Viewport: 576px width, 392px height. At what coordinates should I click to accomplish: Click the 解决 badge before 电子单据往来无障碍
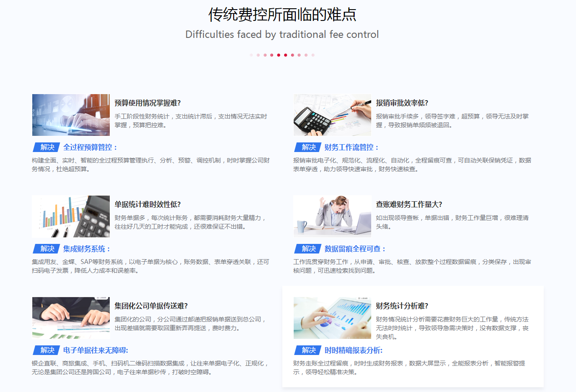[x=47, y=350]
